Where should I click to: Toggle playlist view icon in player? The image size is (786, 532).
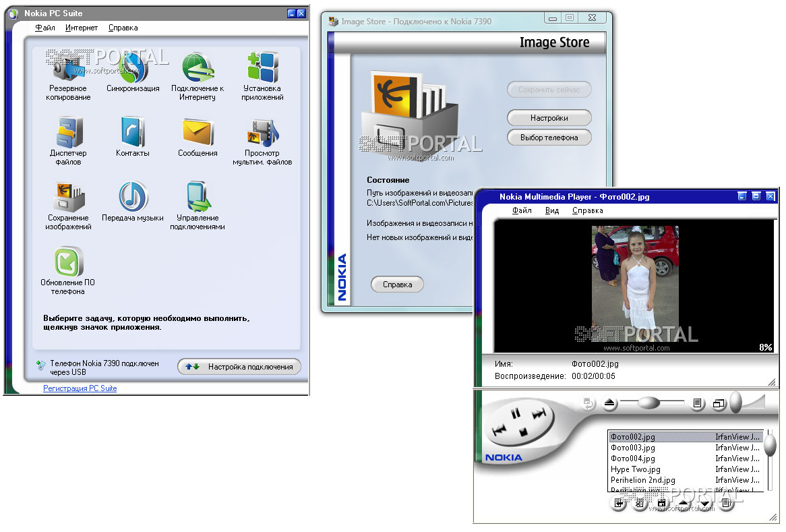pos(697,403)
